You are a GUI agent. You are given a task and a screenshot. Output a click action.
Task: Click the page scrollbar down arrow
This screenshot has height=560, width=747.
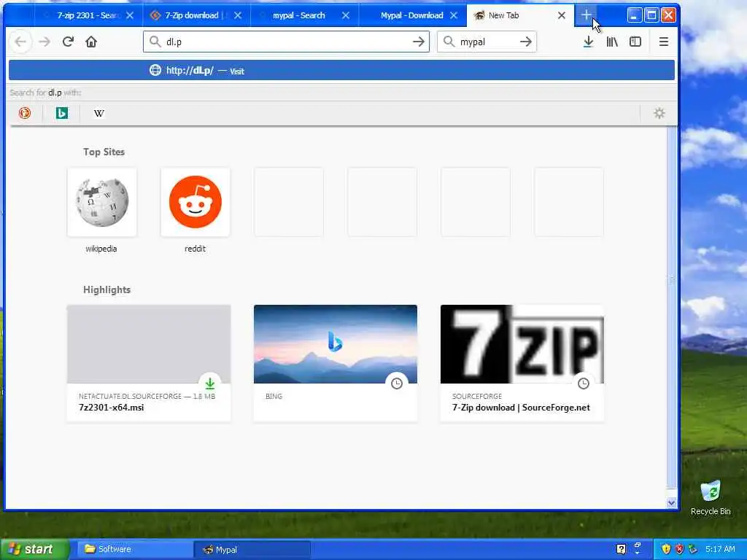tap(671, 502)
